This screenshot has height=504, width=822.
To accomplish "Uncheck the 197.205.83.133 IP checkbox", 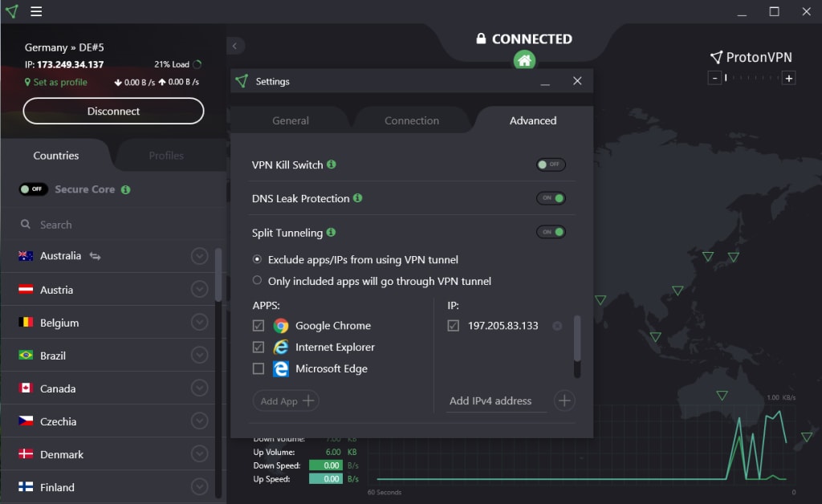I will click(454, 326).
